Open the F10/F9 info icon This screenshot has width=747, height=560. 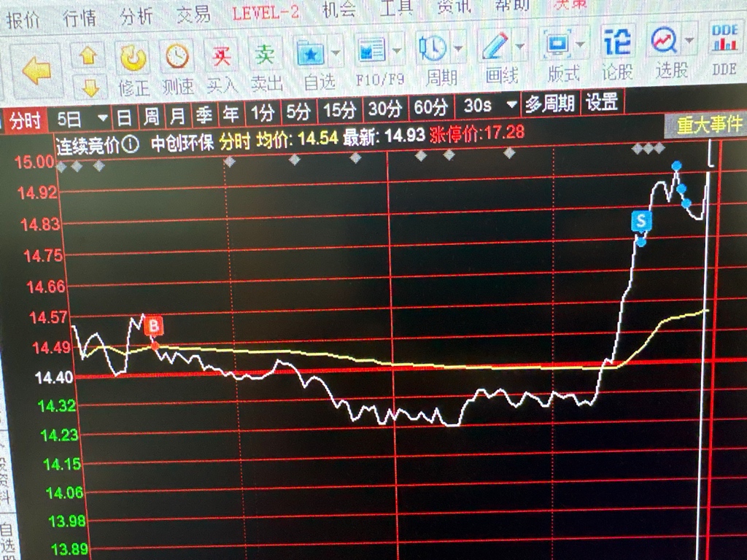pos(371,50)
